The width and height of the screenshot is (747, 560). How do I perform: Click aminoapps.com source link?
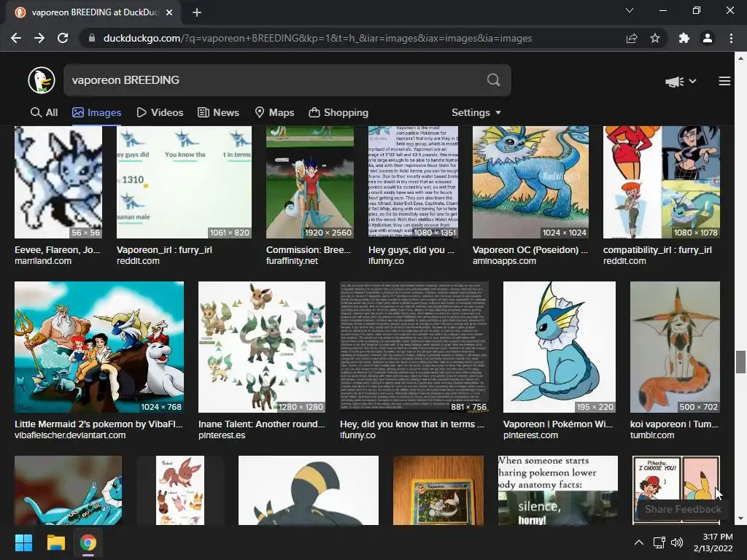[504, 261]
